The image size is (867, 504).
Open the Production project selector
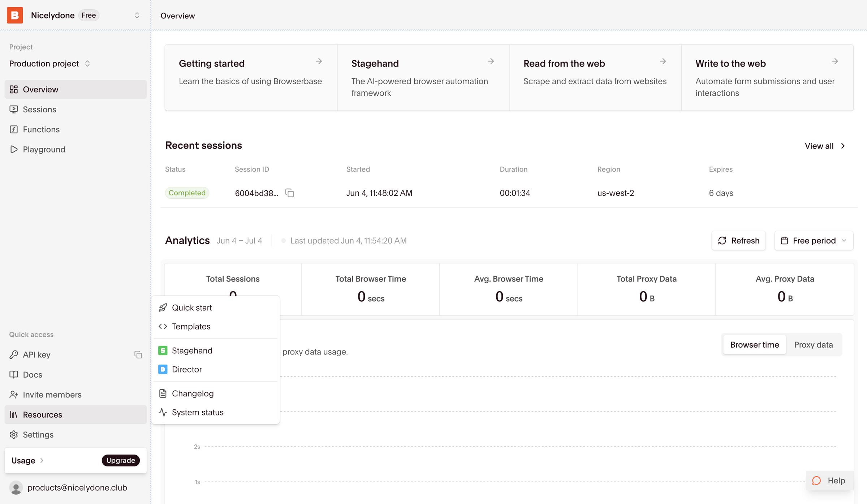coord(50,64)
